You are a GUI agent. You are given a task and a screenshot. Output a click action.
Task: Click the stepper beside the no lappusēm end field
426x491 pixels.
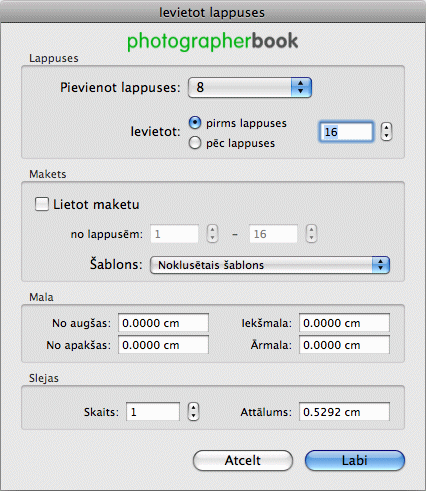click(311, 233)
